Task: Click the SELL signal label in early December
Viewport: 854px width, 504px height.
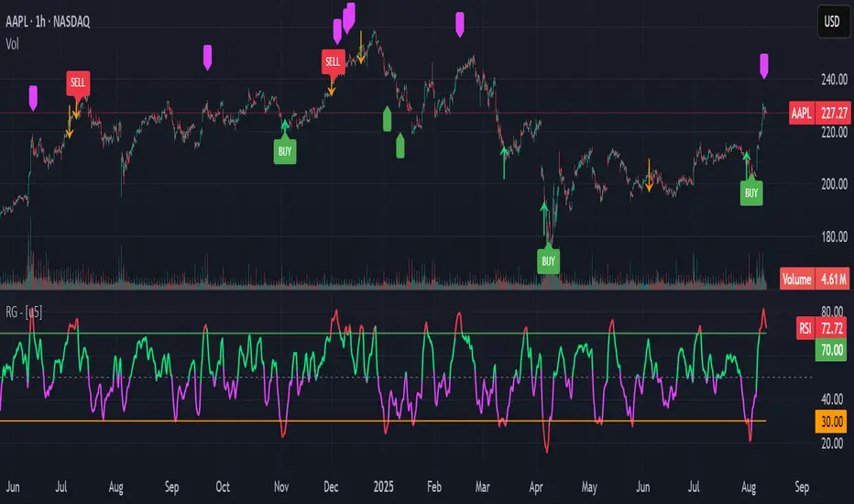Action: click(333, 61)
